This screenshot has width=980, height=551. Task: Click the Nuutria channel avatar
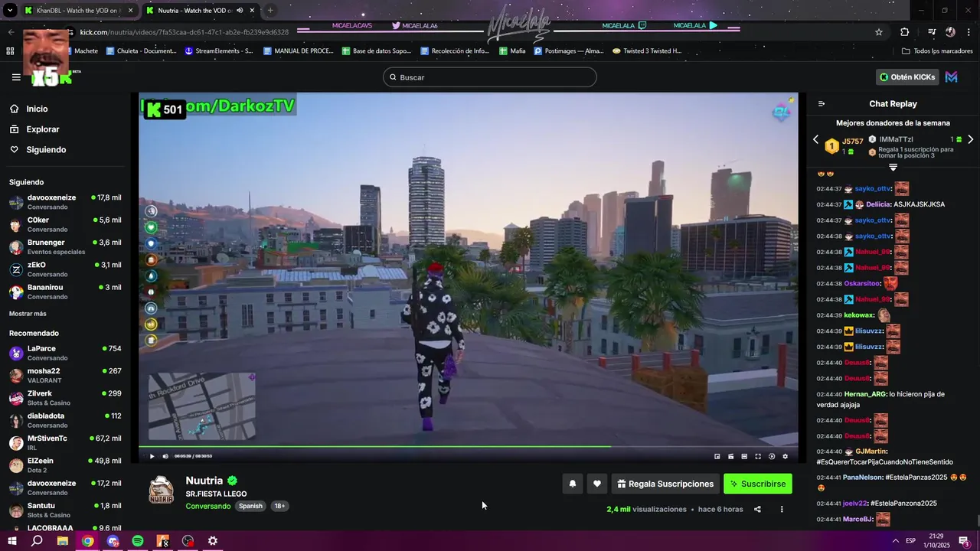click(x=161, y=490)
